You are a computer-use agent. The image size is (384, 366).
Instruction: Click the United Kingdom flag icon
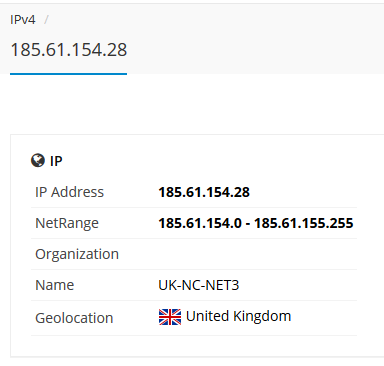click(x=170, y=317)
